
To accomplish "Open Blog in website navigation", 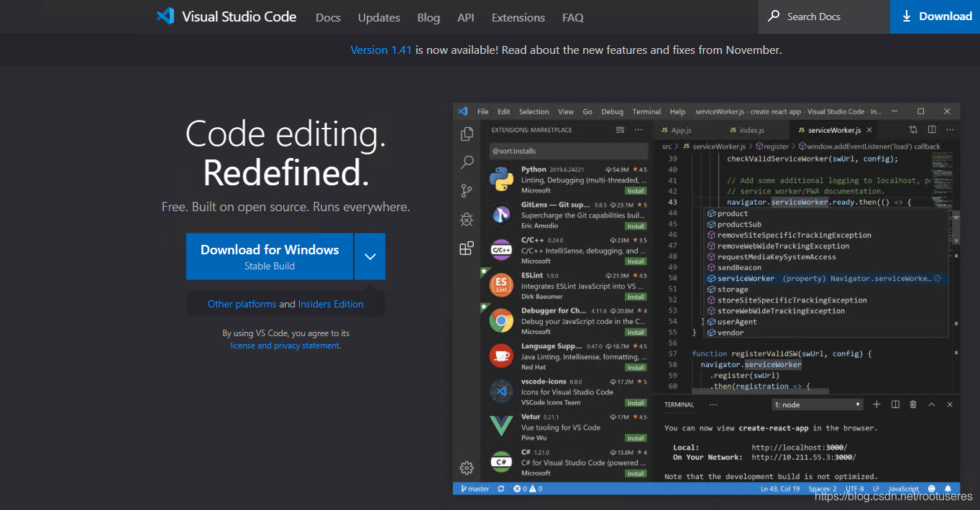I will click(x=429, y=17).
